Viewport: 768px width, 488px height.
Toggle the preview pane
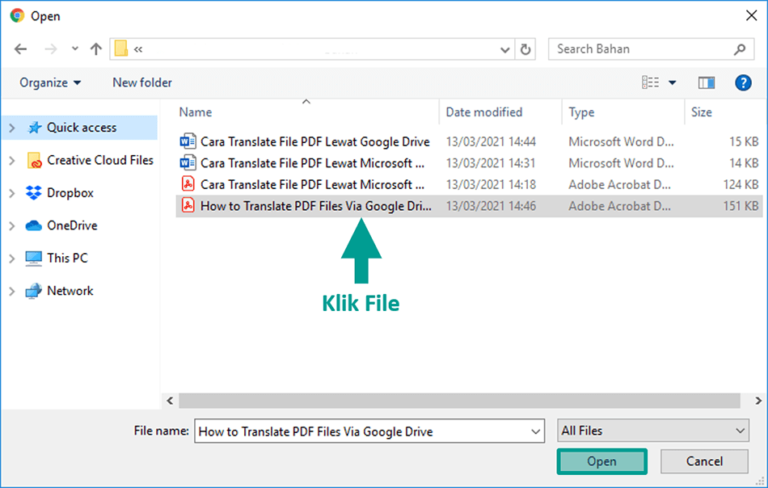706,83
